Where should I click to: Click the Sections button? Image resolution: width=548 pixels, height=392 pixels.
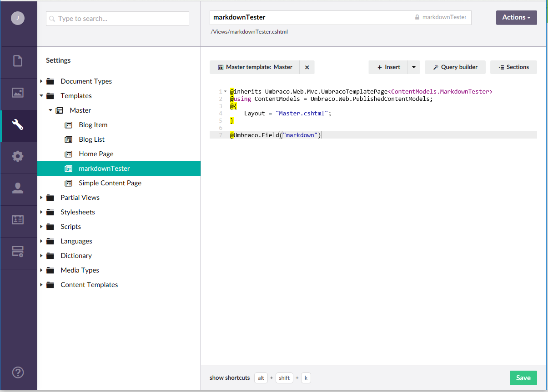point(513,67)
